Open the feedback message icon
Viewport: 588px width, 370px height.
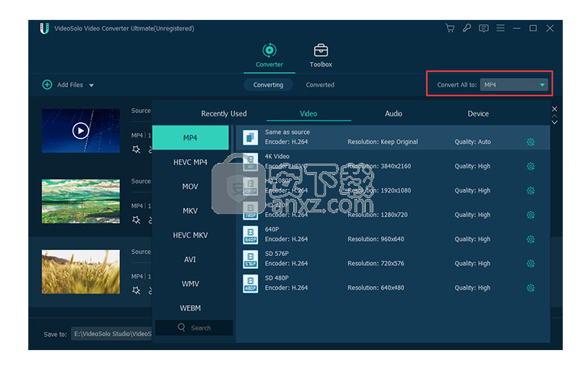483,28
